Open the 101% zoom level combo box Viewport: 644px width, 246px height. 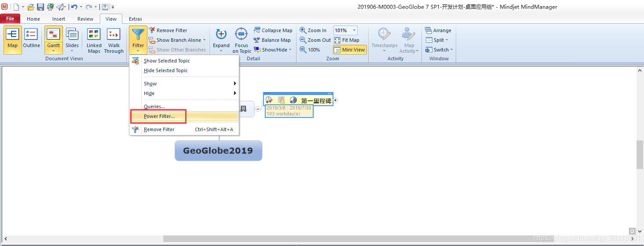(x=345, y=30)
